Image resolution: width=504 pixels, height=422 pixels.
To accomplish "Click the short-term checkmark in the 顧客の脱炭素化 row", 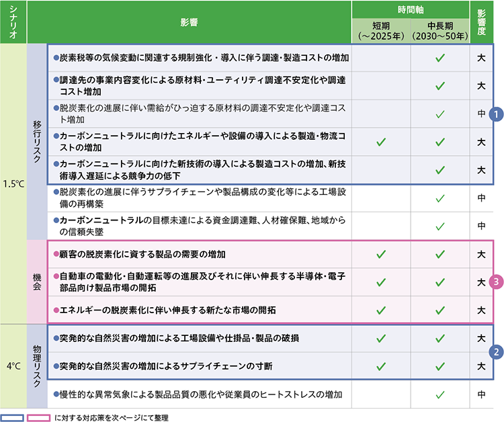I will [380, 254].
